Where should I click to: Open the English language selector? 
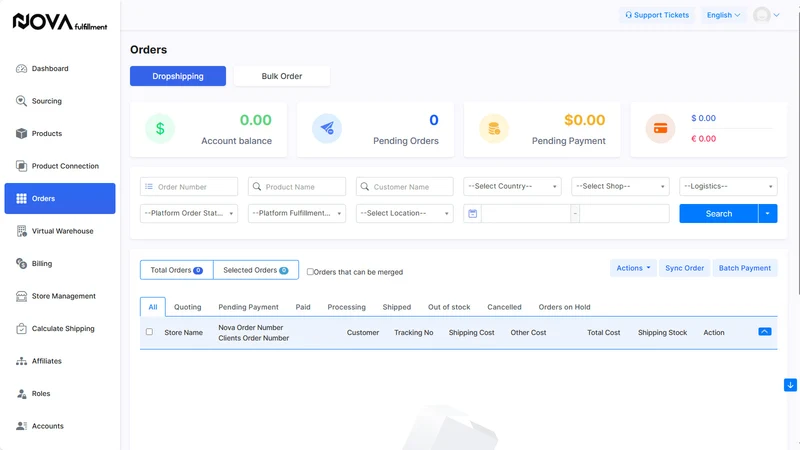[723, 15]
